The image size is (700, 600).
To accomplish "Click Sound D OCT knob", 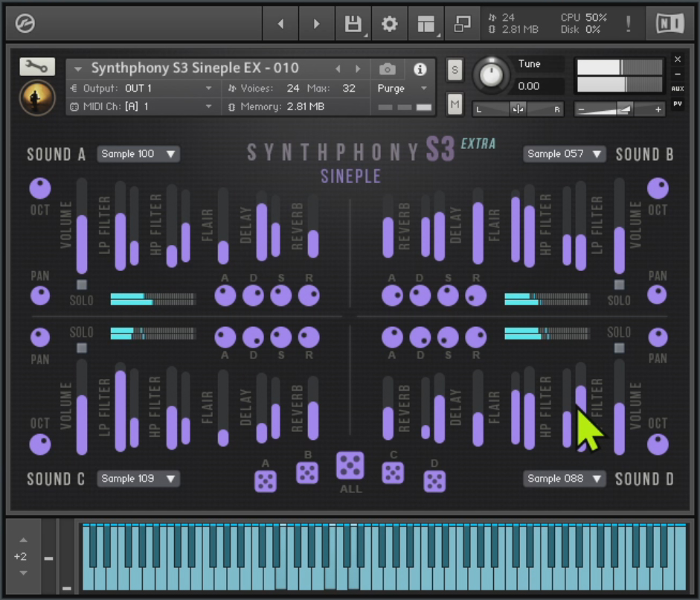I will point(658,444).
